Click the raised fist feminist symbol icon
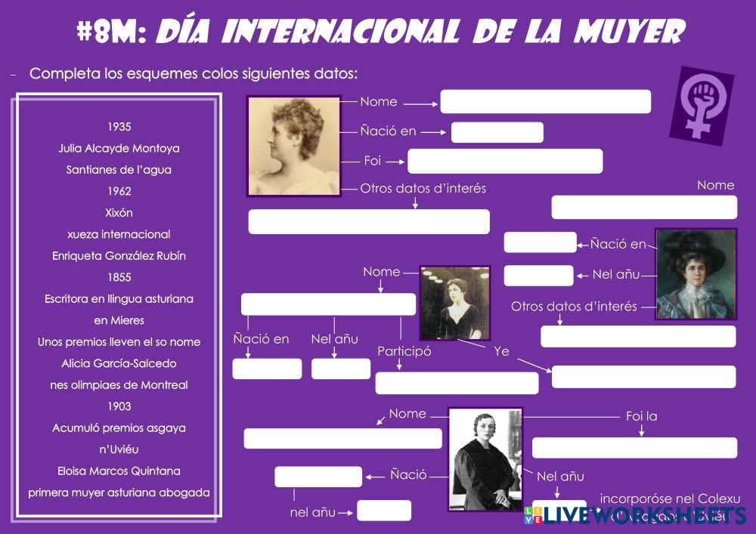Viewport: 756px width, 534px height. 701,106
